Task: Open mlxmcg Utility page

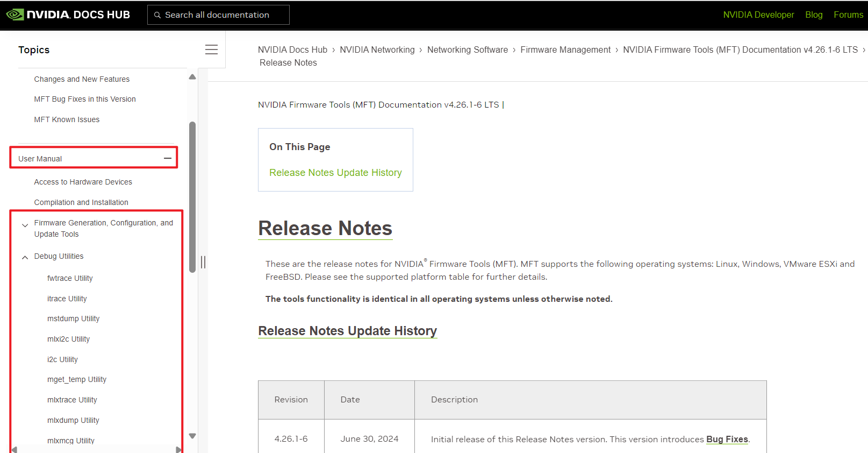Action: point(70,441)
